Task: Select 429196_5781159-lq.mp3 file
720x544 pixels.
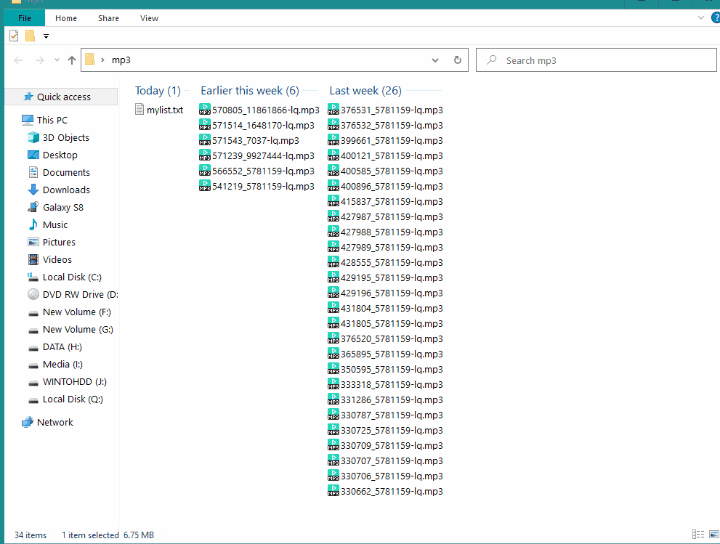Action: [385, 293]
